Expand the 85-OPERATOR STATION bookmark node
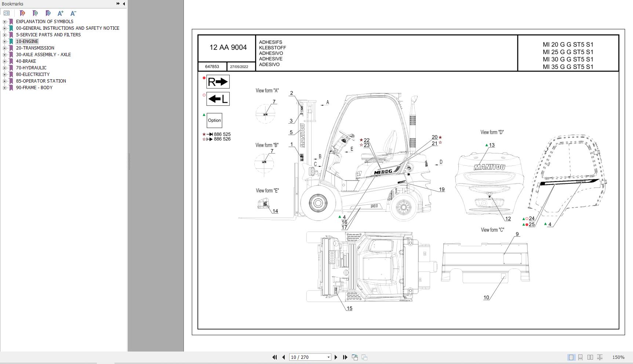Image resolution: width=633 pixels, height=364 pixels. [x=4, y=81]
